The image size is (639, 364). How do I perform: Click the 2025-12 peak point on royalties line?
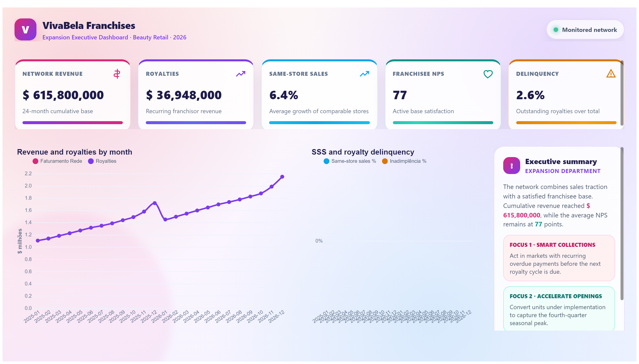[x=155, y=203]
